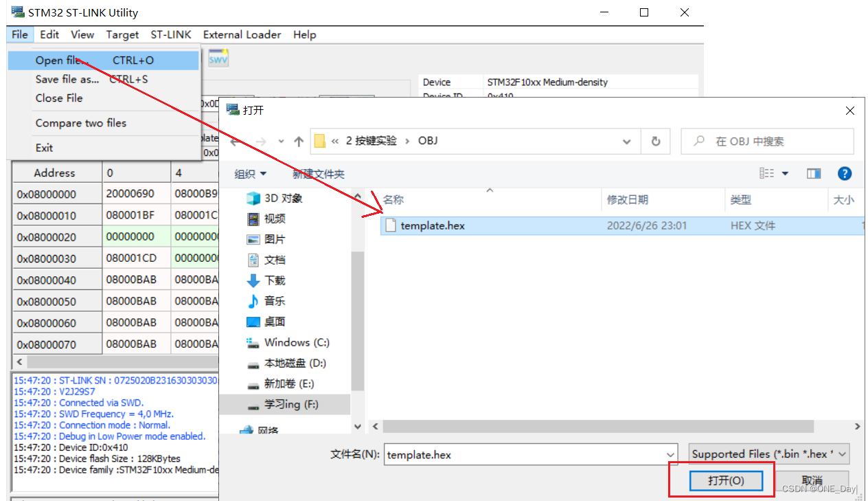Open the Help menu
868x501 pixels.
(x=304, y=34)
